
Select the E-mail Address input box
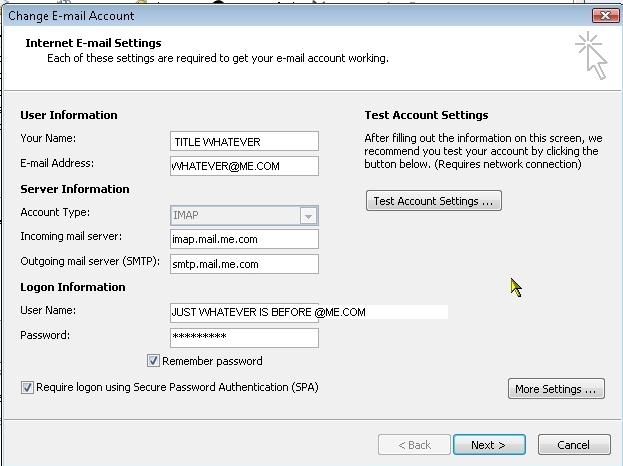(x=244, y=166)
